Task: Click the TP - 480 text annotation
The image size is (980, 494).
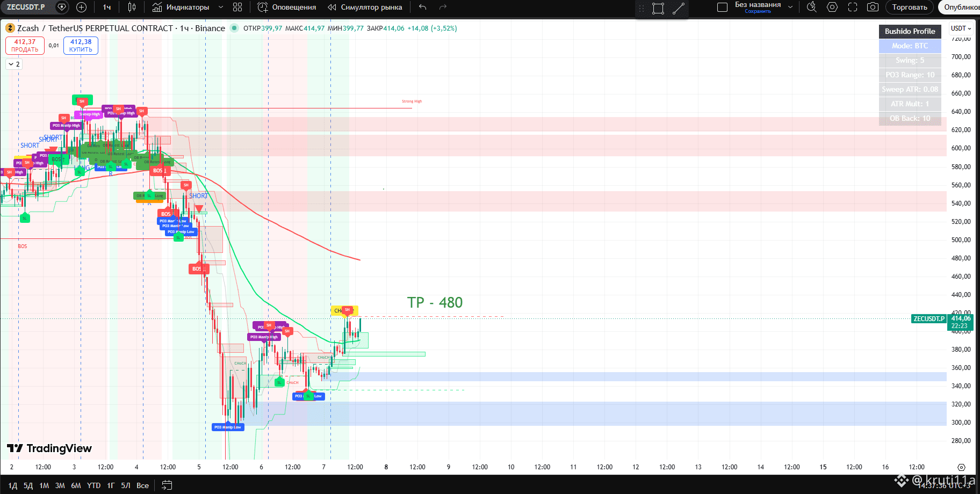Action: tap(435, 303)
